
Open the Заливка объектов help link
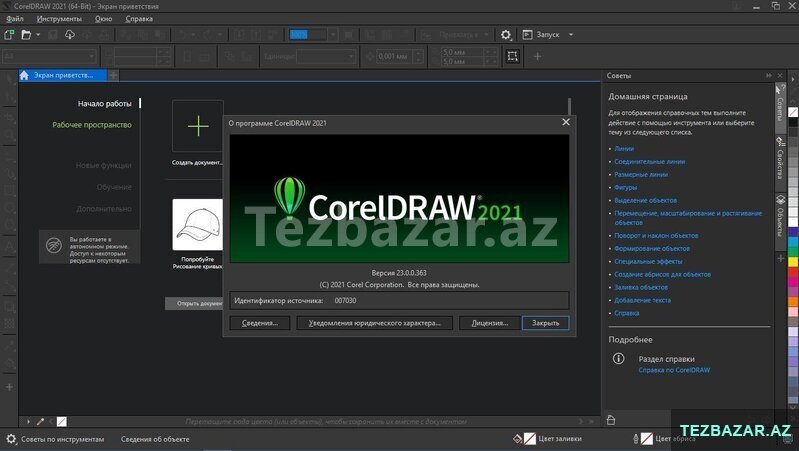(x=641, y=287)
